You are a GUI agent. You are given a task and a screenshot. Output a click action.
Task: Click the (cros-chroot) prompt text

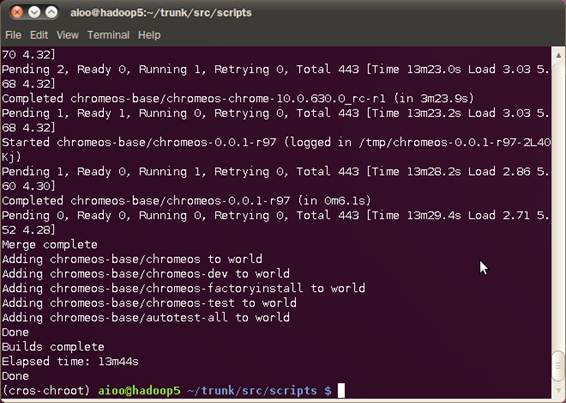tap(46, 390)
